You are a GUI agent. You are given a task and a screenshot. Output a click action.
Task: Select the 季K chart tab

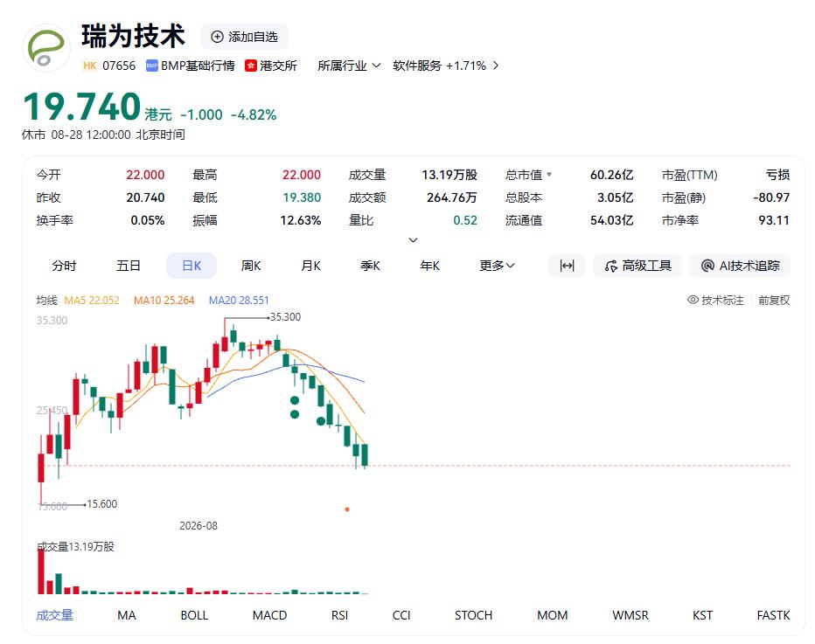(371, 266)
